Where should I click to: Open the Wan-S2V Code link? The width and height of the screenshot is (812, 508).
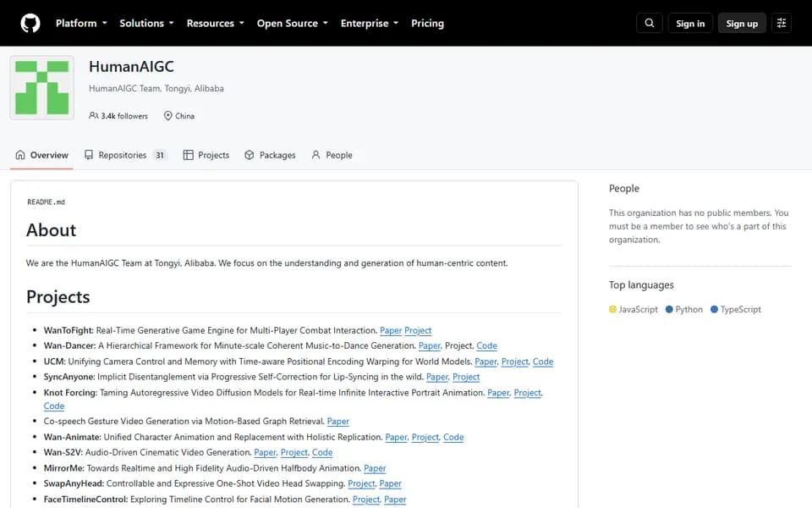tap(322, 452)
